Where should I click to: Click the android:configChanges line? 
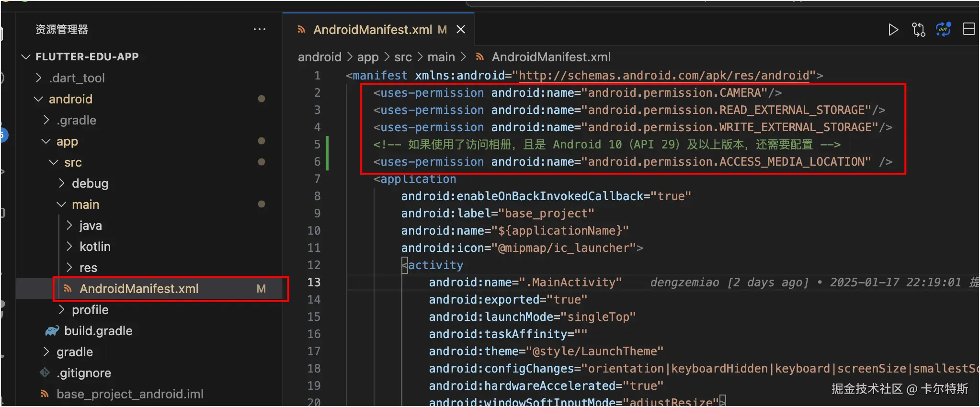pos(704,369)
